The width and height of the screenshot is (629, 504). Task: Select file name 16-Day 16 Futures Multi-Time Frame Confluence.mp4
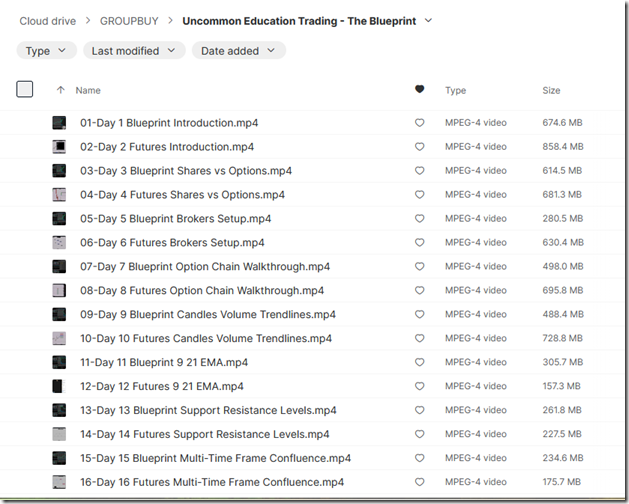[x=212, y=482]
